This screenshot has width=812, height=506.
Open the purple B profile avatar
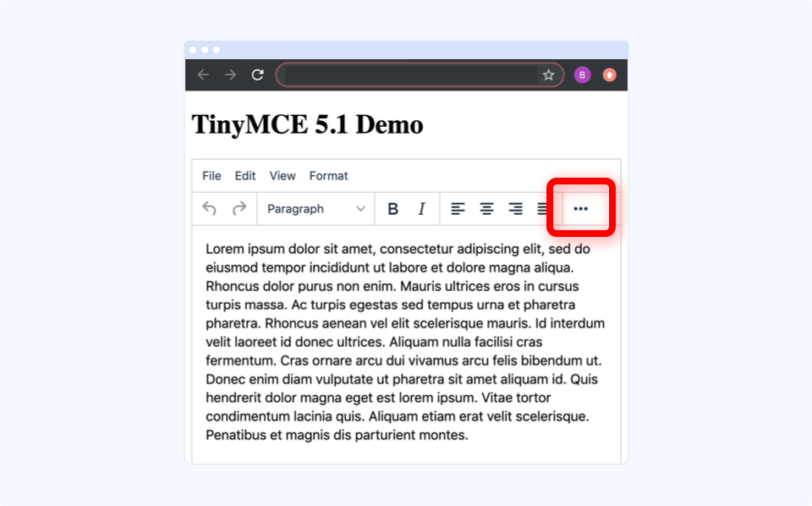tap(582, 75)
